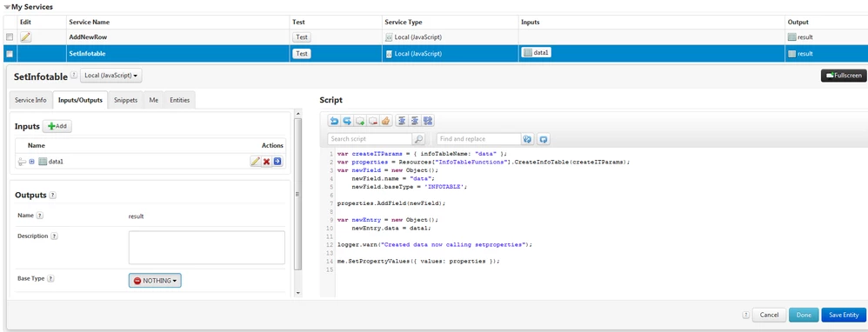Image resolution: width=868 pixels, height=332 pixels.
Task: Click the Done button
Action: 804,315
